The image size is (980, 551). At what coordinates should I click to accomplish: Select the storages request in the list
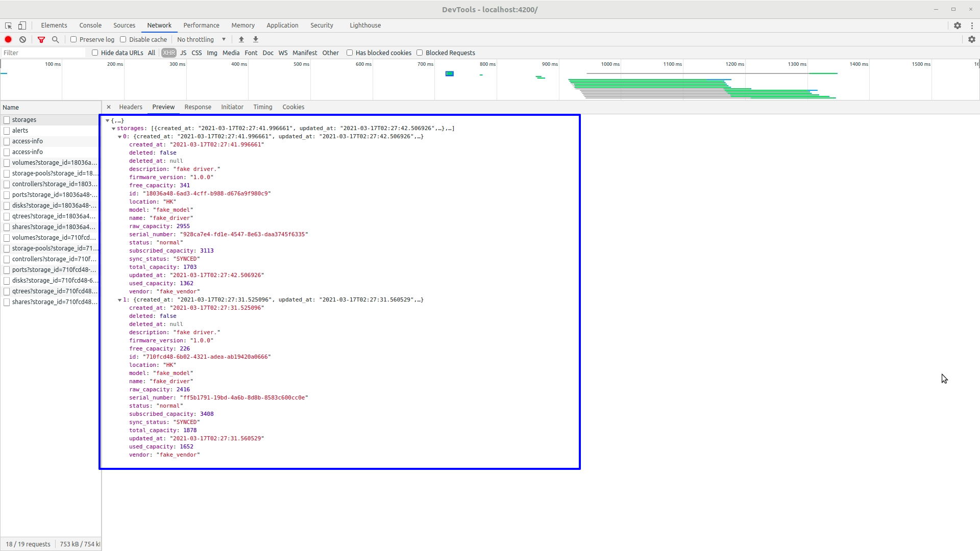point(24,119)
